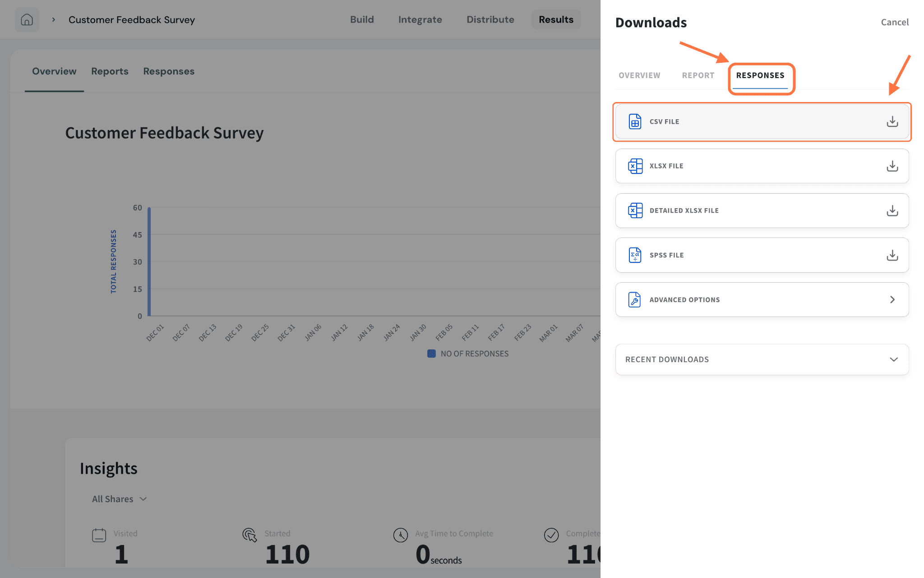The image size is (924, 578).
Task: Toggle the No Of Responses legend swatch
Action: pos(431,354)
